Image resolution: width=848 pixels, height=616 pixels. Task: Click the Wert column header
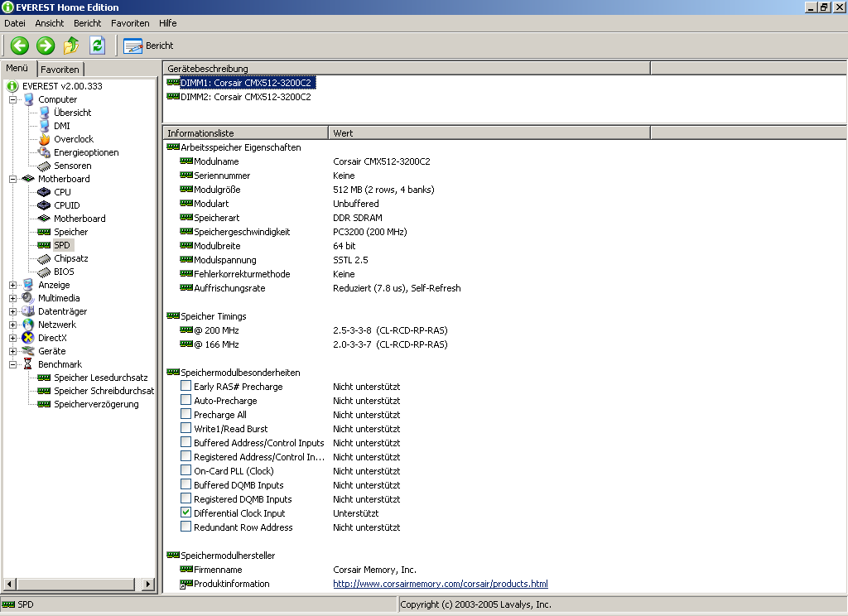pos(489,133)
